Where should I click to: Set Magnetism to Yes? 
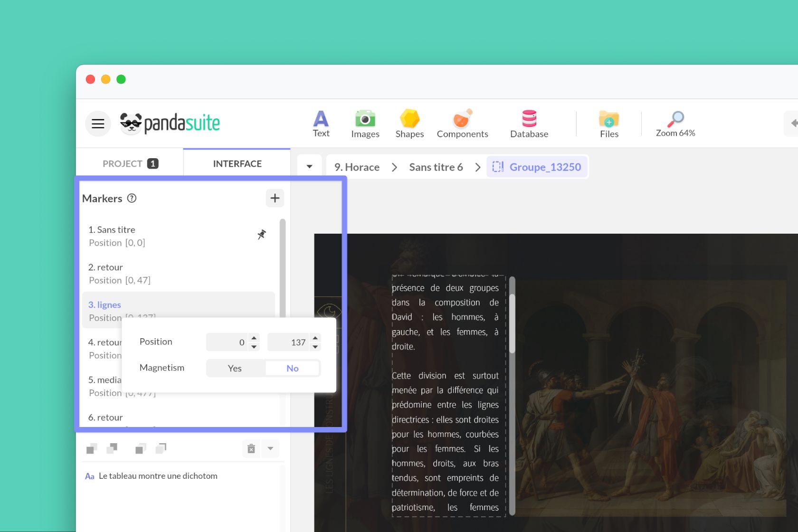[x=235, y=368]
